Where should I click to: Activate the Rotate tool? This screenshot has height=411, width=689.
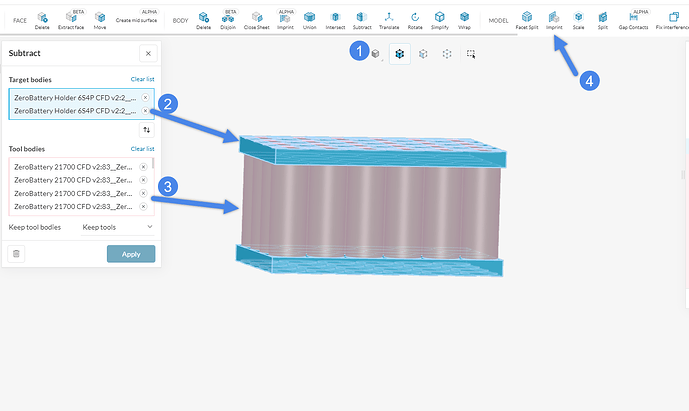coord(415,18)
